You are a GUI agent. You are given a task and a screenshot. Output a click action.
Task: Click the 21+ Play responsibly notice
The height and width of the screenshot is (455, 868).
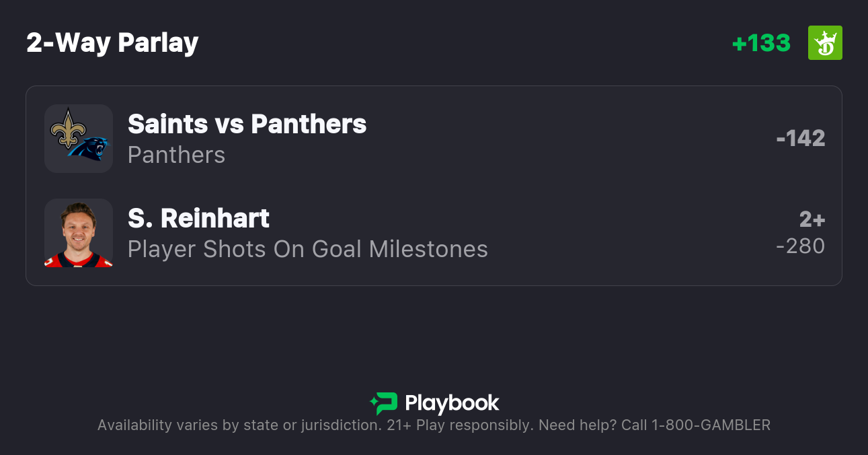tap(461, 425)
